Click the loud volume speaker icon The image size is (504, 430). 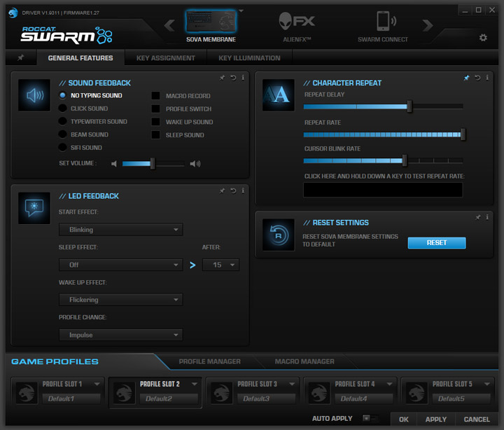pyautogui.click(x=195, y=164)
